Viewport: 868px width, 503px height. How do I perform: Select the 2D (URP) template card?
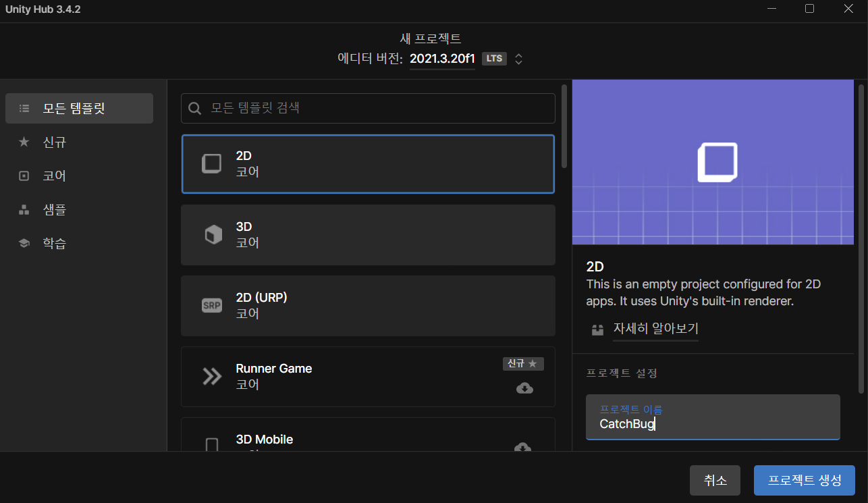pos(368,306)
